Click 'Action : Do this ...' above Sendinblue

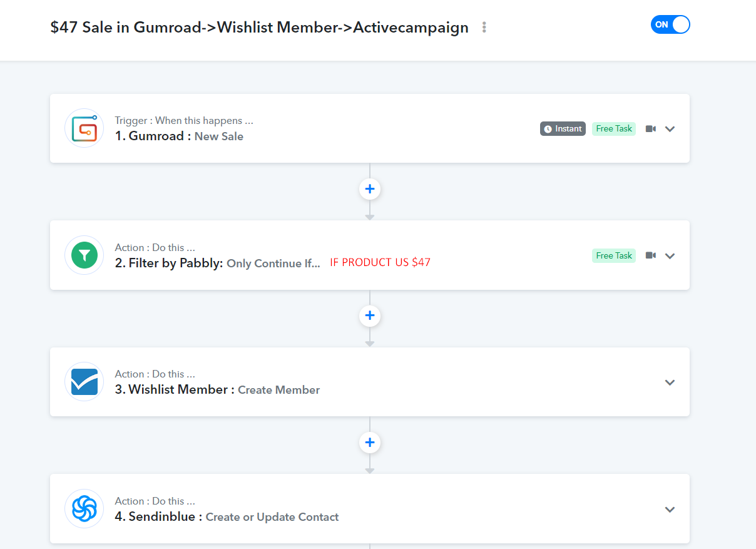coord(155,501)
